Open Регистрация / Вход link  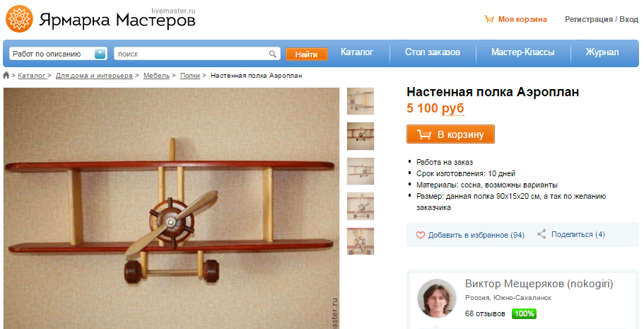(x=602, y=19)
